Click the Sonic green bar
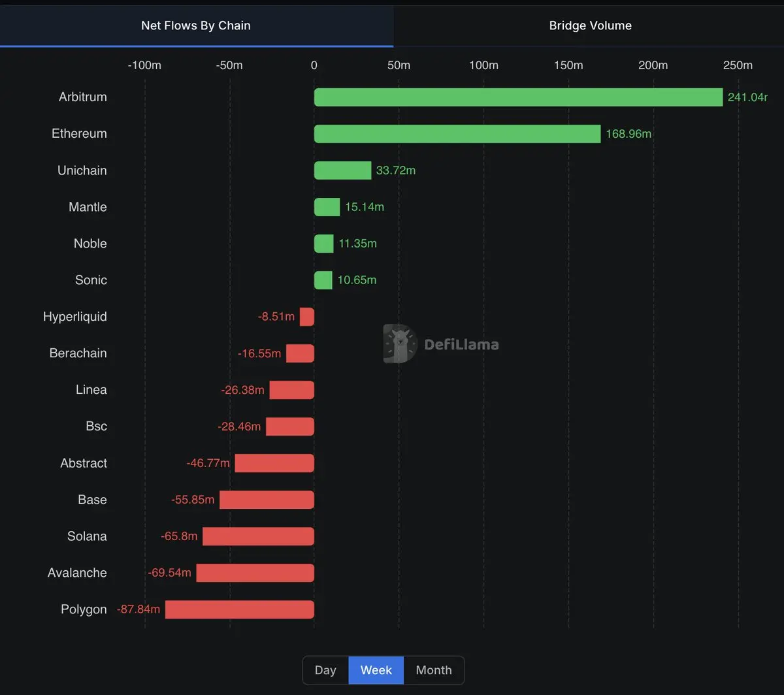Screen dimensions: 784x695 click(323, 280)
